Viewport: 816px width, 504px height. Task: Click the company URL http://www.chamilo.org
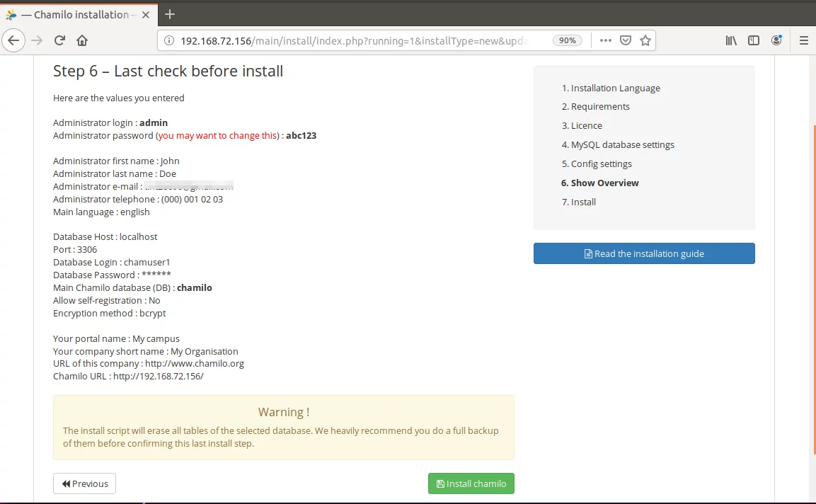pyautogui.click(x=195, y=363)
